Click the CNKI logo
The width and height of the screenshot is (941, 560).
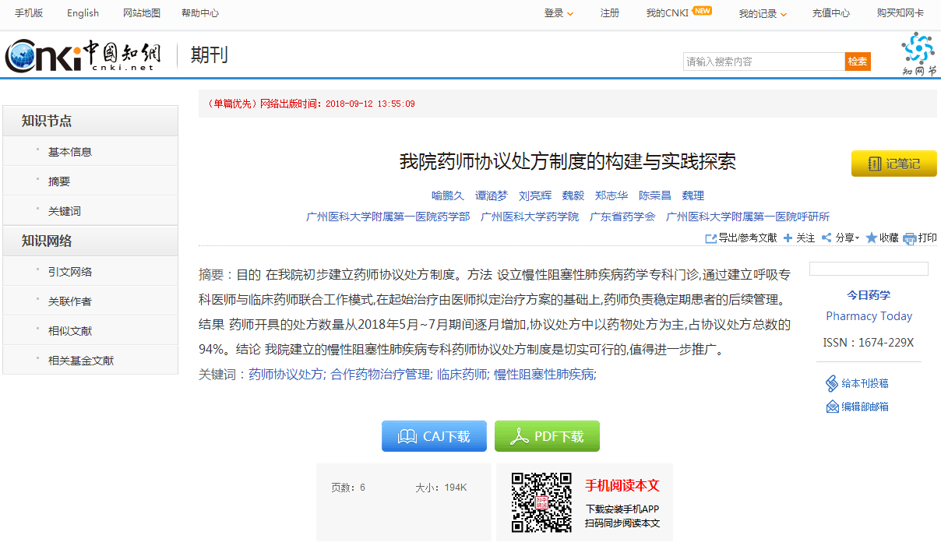coord(83,55)
